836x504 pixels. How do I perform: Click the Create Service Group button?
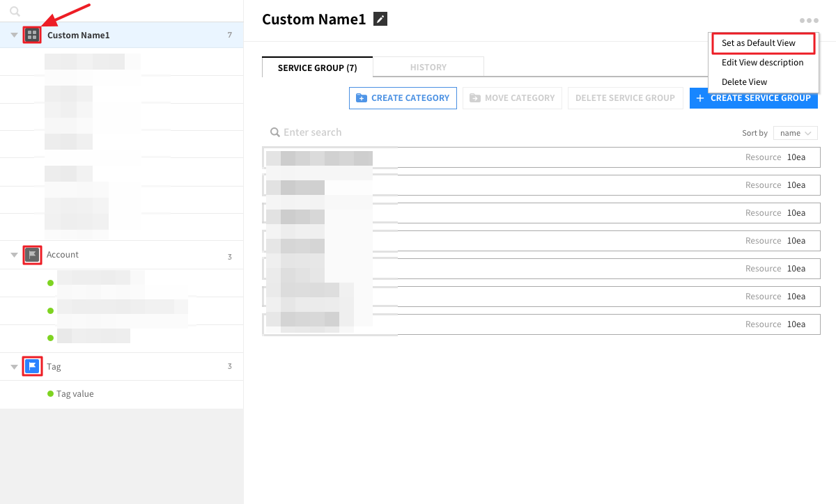click(753, 98)
